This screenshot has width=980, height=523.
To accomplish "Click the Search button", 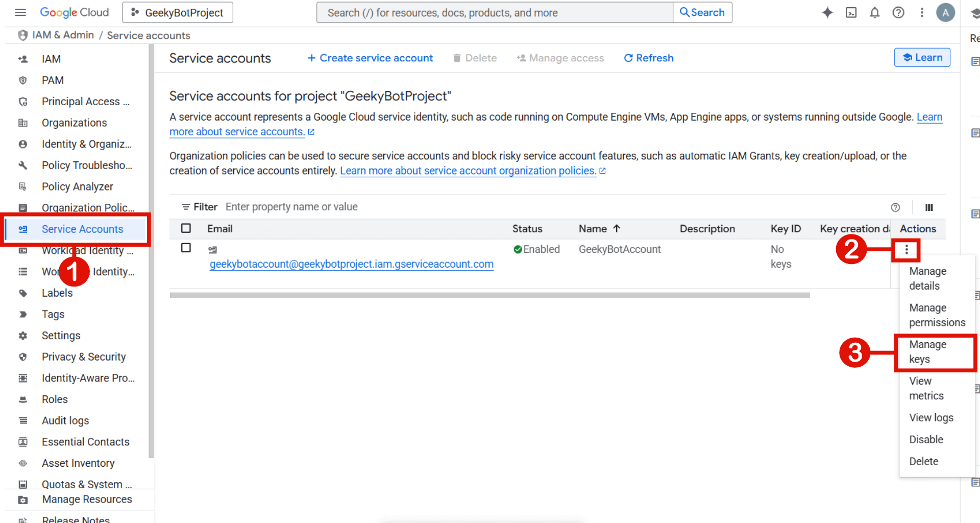I will 702,12.
